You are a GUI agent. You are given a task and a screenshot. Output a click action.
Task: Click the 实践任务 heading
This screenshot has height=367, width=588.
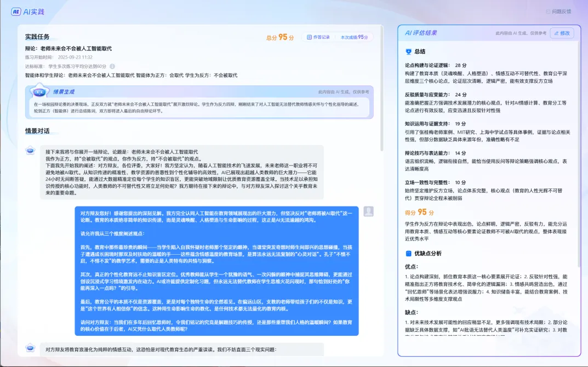37,37
